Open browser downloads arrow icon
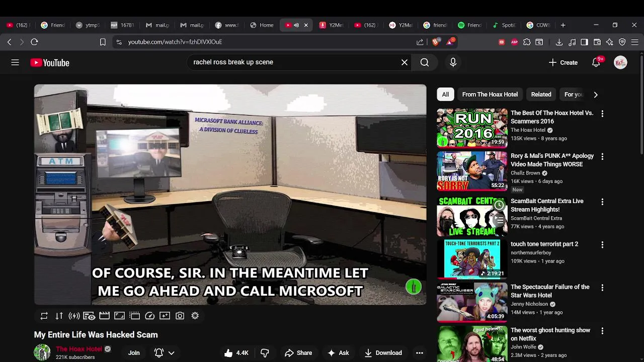This screenshot has width=644, height=362. point(559,42)
